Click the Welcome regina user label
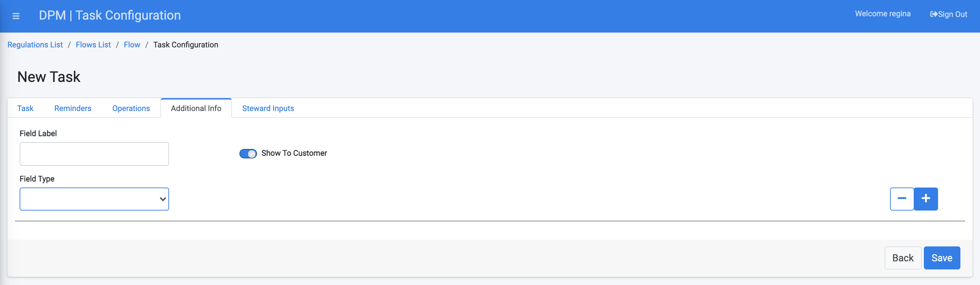The height and width of the screenshot is (285, 980). click(x=883, y=14)
